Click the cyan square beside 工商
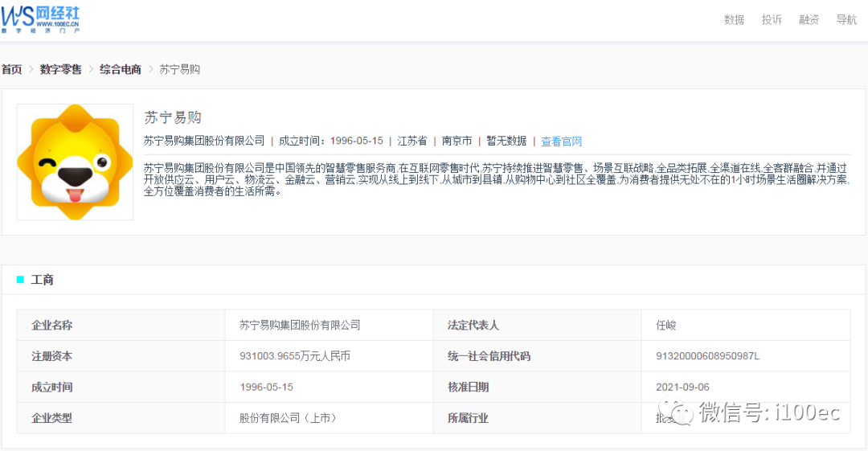 tap(20, 280)
